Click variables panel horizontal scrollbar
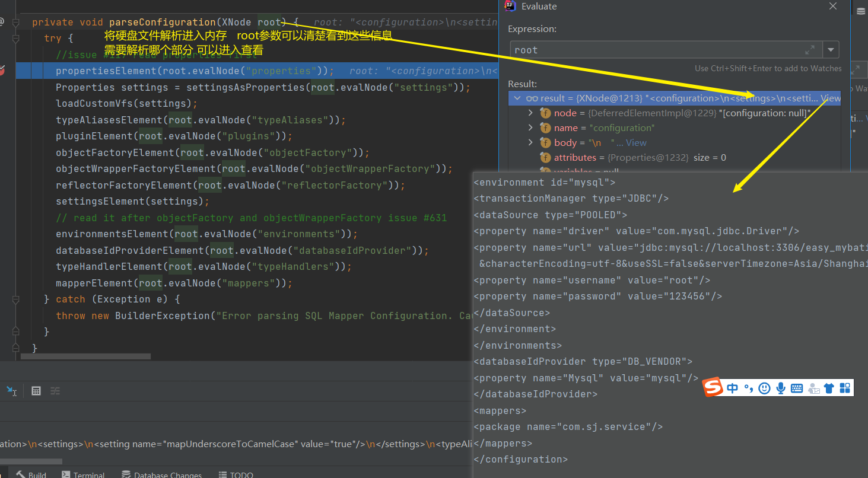868x478 pixels. [31, 460]
